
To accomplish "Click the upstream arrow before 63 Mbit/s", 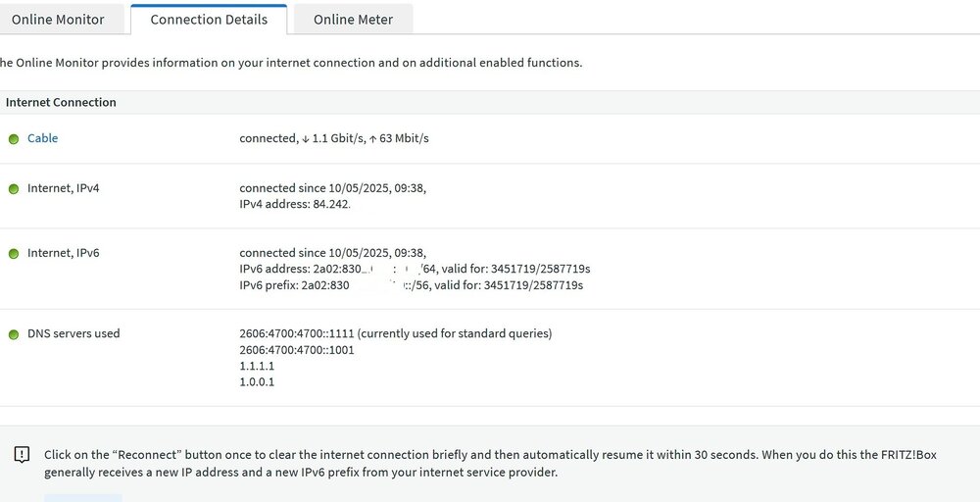I will 372,139.
